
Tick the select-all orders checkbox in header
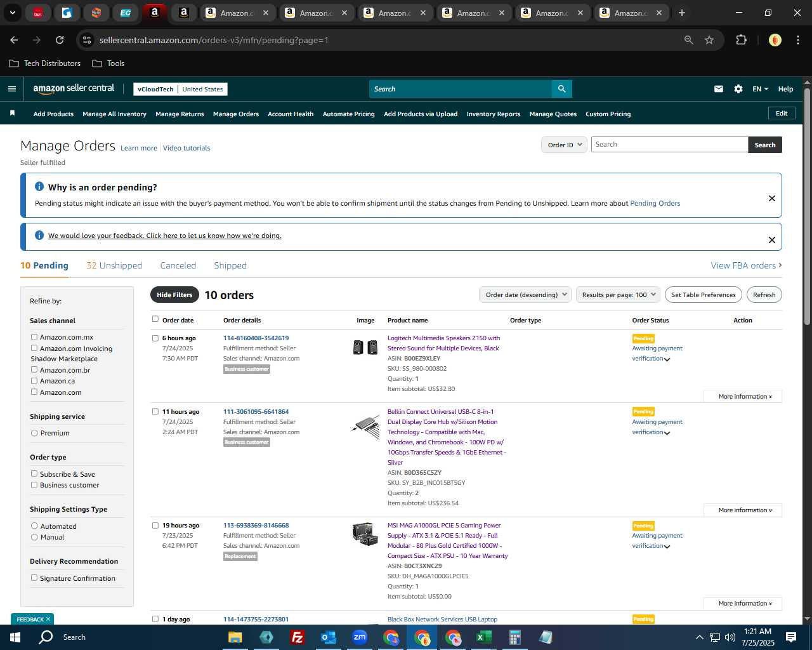click(x=155, y=319)
